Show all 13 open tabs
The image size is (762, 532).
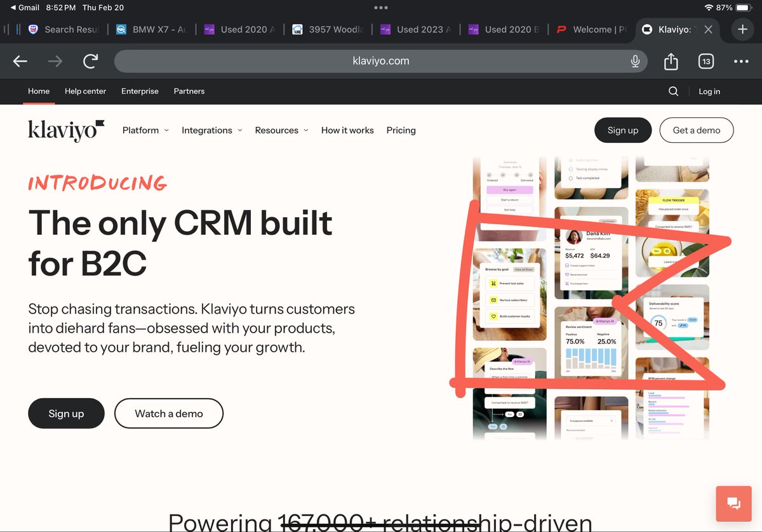pos(705,61)
